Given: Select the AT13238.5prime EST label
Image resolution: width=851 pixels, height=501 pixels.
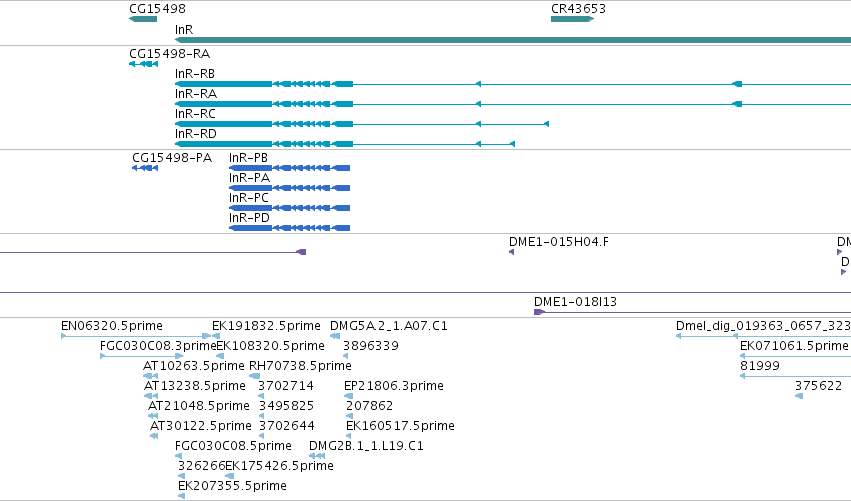Looking at the screenshot, I should pyautogui.click(x=195, y=386).
